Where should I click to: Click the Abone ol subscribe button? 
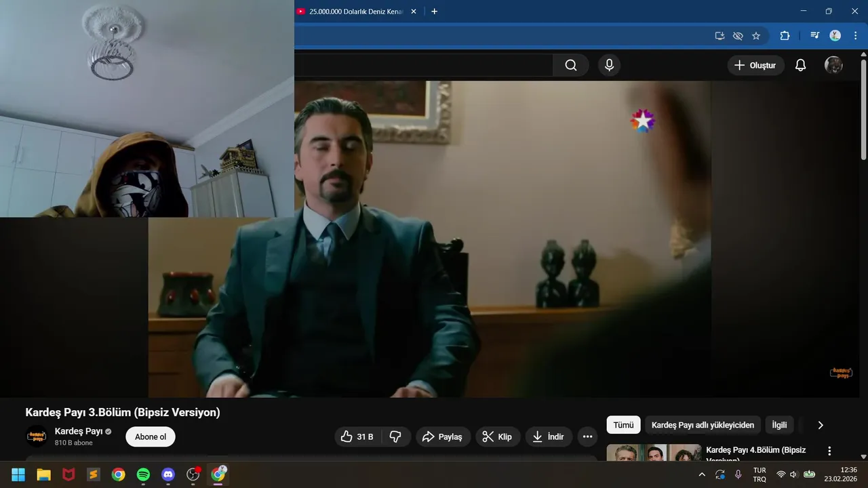tap(151, 436)
